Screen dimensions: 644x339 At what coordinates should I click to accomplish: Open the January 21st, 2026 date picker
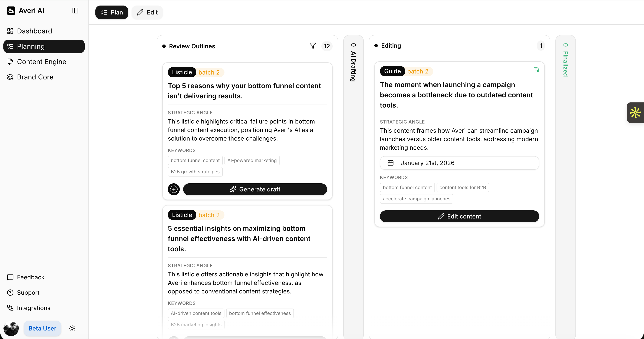459,163
